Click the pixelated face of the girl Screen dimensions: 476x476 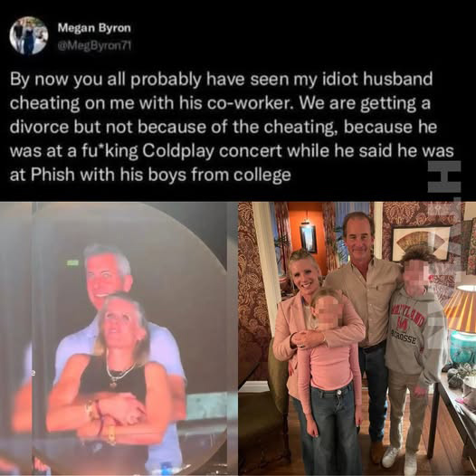pyautogui.click(x=328, y=313)
